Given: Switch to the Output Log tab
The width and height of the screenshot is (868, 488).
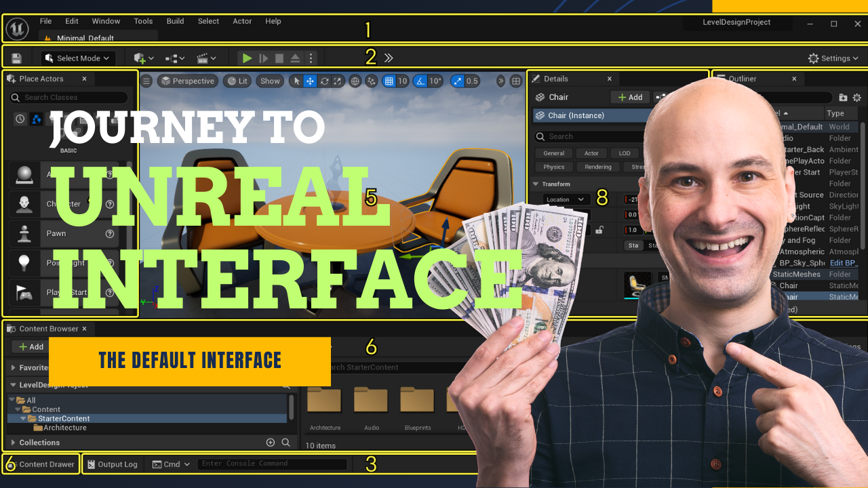Looking at the screenshot, I should pyautogui.click(x=113, y=464).
